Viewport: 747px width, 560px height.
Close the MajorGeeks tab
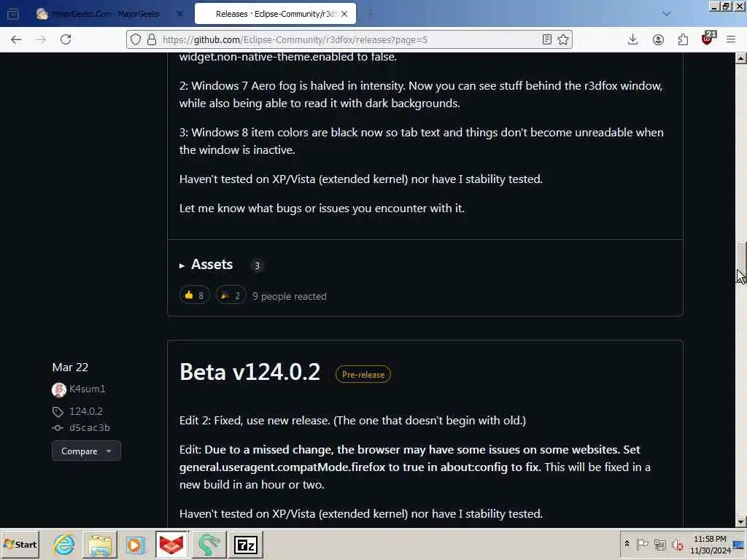click(180, 15)
